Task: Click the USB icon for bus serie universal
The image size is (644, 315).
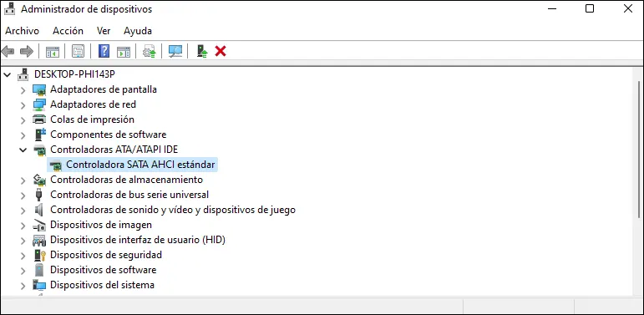Action: click(39, 195)
